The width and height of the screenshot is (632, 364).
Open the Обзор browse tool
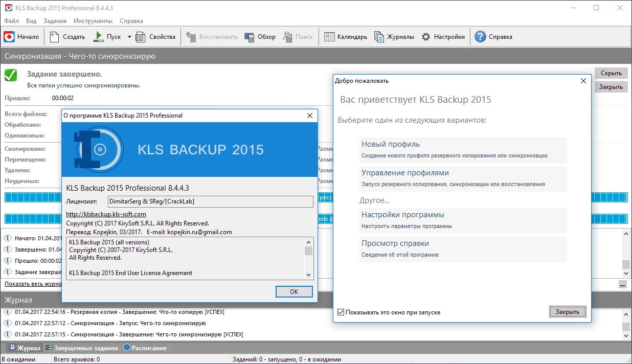tap(260, 37)
